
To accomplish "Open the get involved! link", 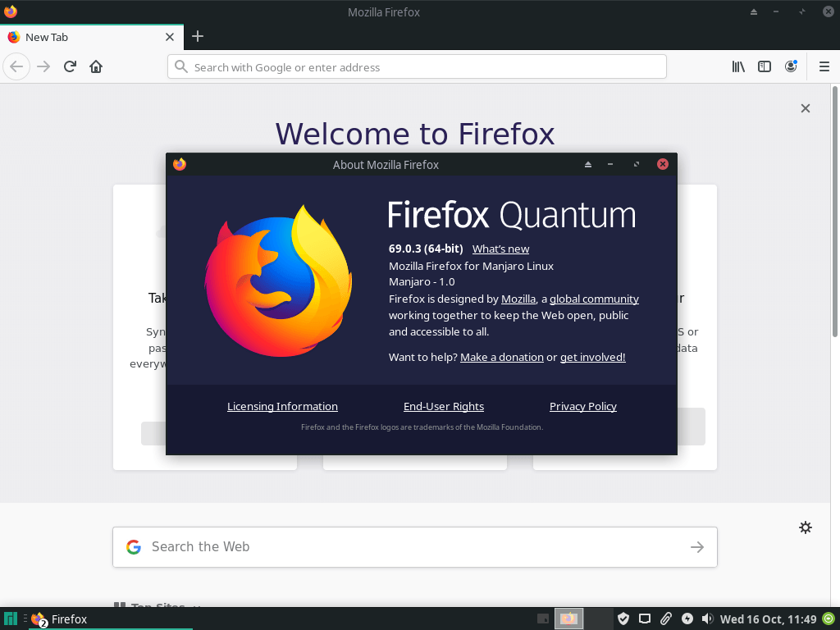I will pyautogui.click(x=592, y=358).
